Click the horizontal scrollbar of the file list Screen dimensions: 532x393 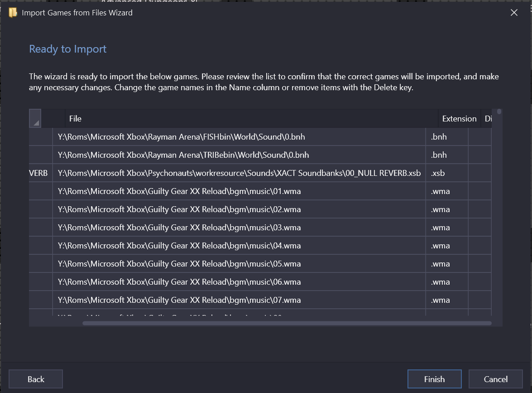click(x=287, y=323)
